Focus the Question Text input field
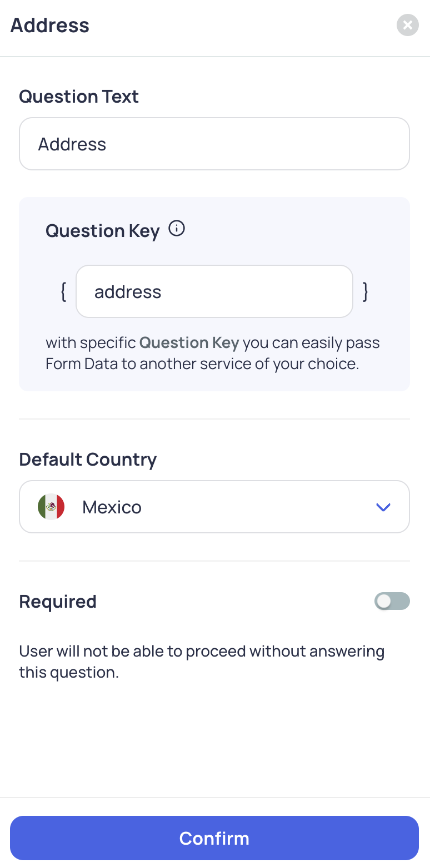 pyautogui.click(x=214, y=144)
